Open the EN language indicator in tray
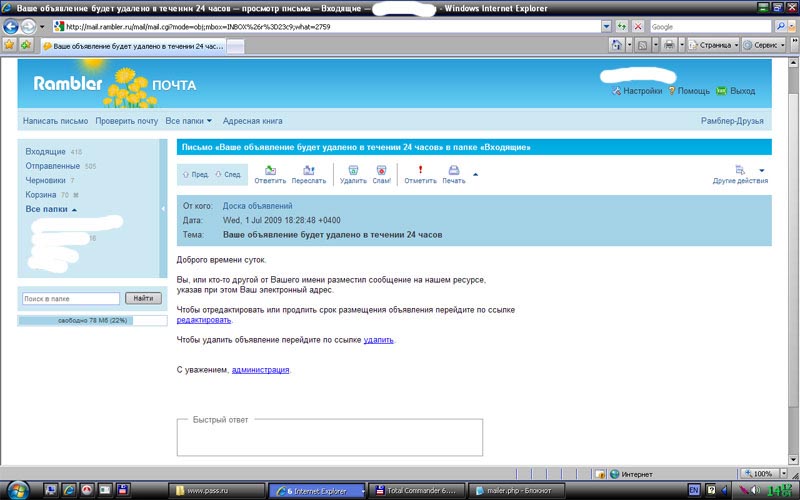Image resolution: width=800 pixels, height=500 pixels. (694, 490)
